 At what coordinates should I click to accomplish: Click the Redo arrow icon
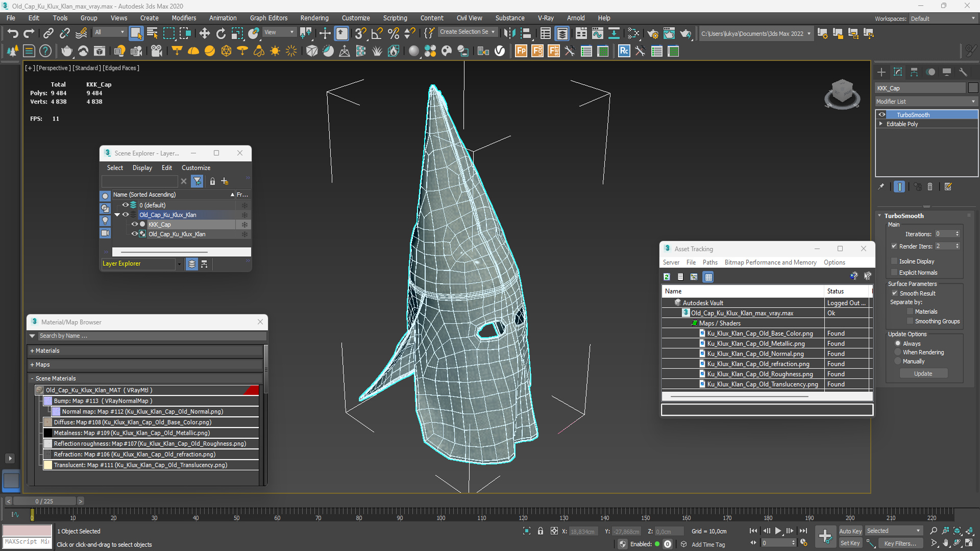coord(29,34)
